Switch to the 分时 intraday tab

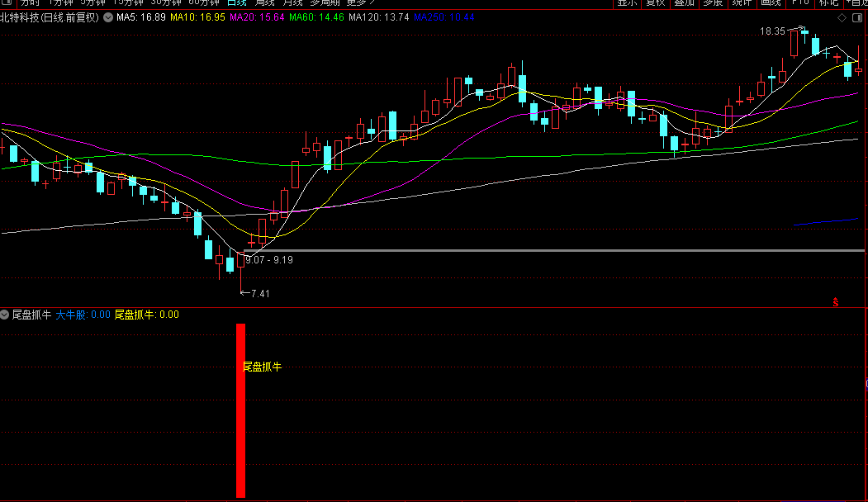click(x=30, y=2)
